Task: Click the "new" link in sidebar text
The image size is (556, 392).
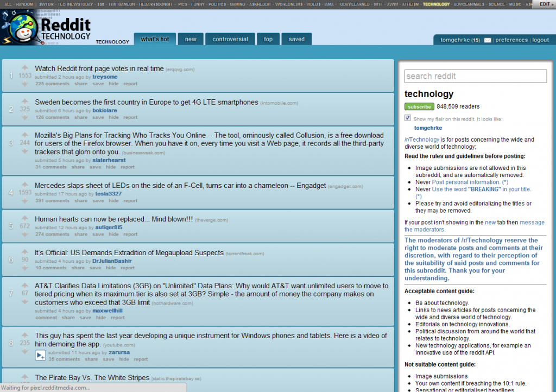Action: pos(490,223)
